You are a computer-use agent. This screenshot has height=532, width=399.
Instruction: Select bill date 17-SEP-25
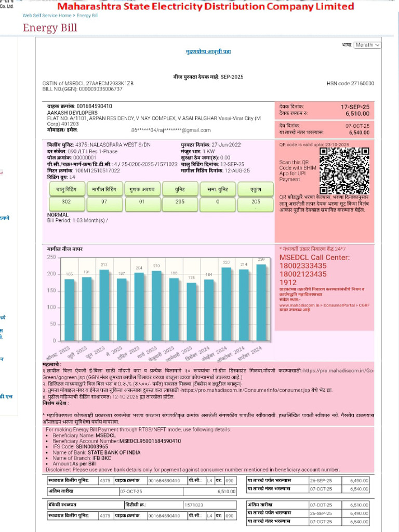[355, 107]
